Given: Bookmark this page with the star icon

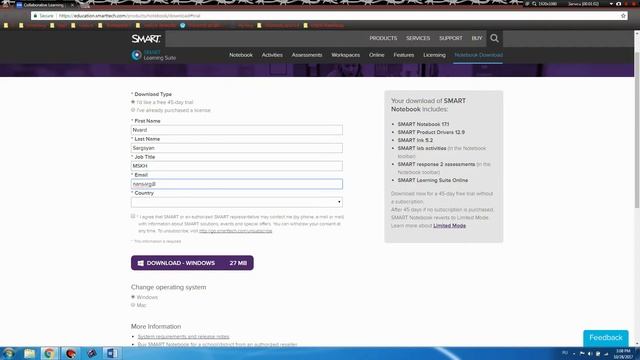Looking at the screenshot, I should pos(623,16).
